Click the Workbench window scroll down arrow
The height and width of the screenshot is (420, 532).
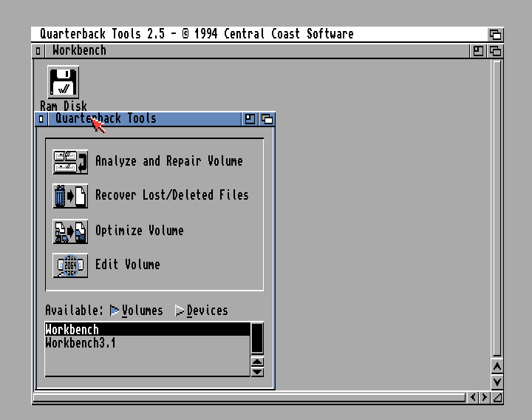[497, 382]
